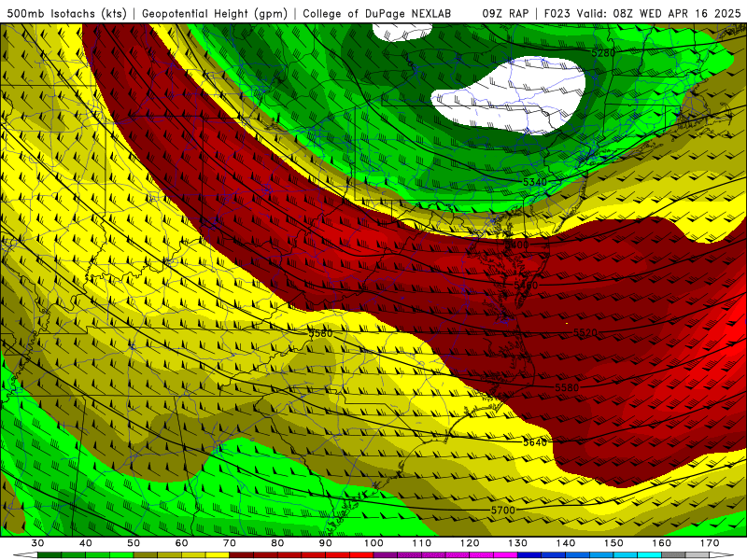Click the 90 value on the color scale

pyautogui.click(x=325, y=543)
